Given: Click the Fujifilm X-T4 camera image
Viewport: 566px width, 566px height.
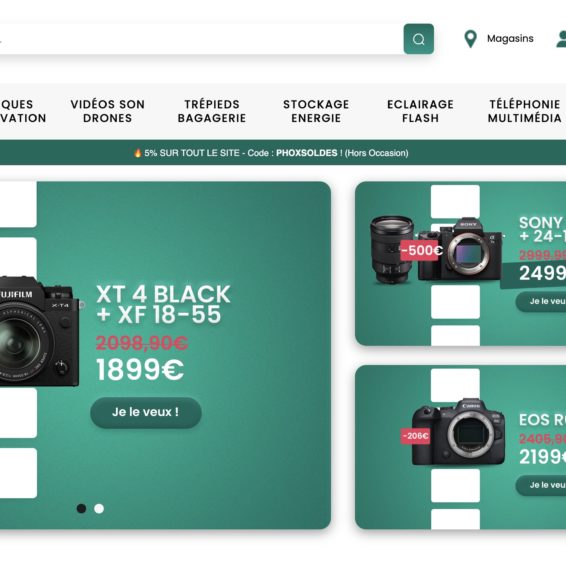Looking at the screenshot, I should pos(40,331).
